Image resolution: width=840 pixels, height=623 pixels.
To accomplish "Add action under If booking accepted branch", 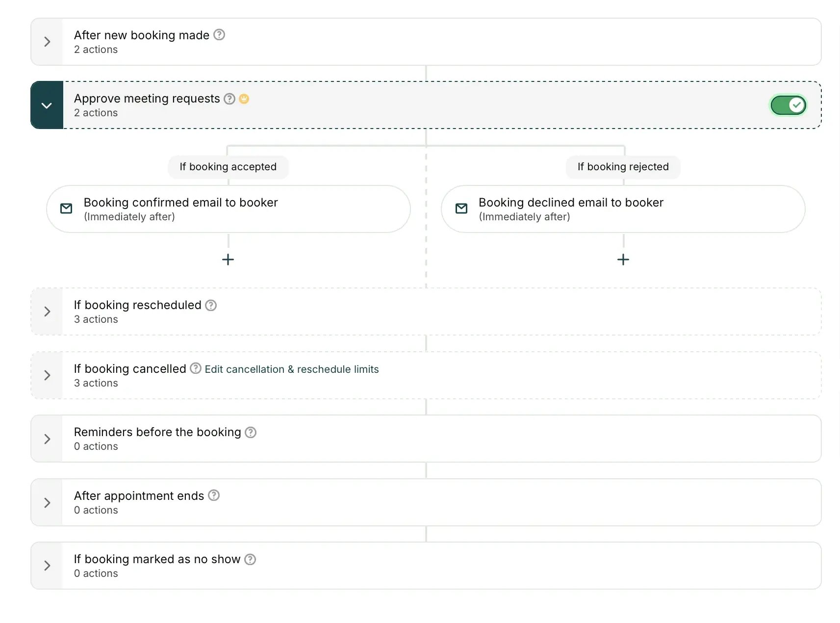I will pos(228,260).
